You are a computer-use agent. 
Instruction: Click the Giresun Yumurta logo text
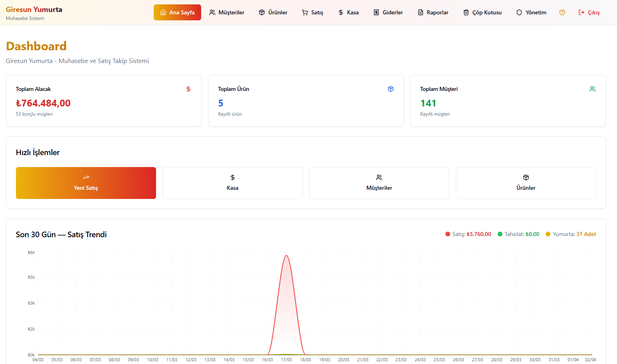point(34,10)
